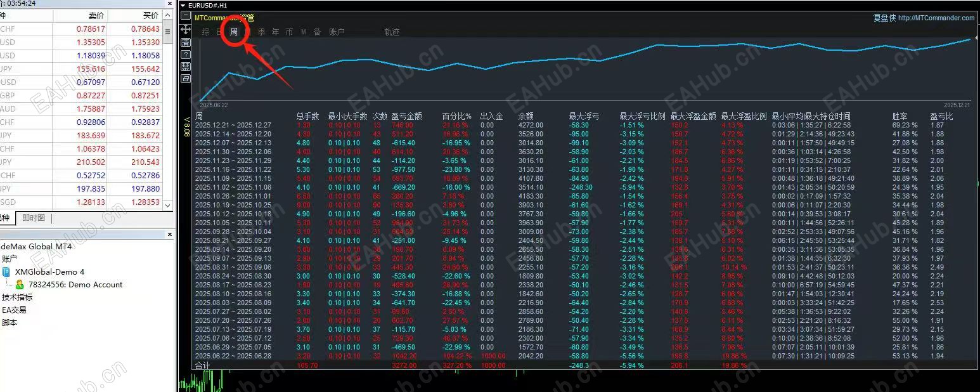Toggle the 禁 disable icon
Viewport: 980px width, 392px height.
pos(186,67)
